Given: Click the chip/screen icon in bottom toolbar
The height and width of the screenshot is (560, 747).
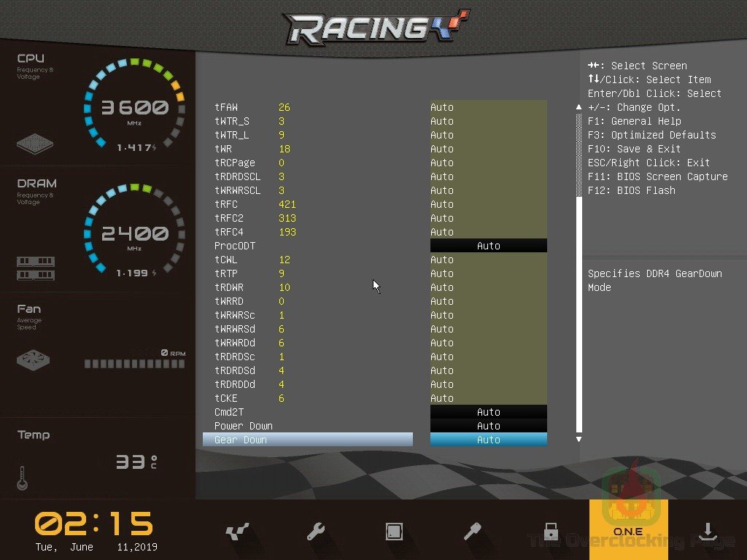Looking at the screenshot, I should tap(394, 532).
